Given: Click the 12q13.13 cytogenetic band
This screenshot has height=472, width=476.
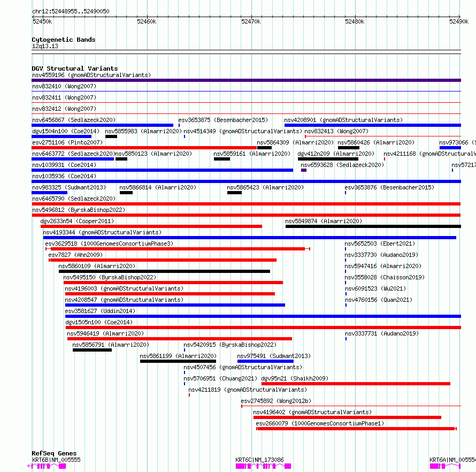Looking at the screenshot, I should coord(45,46).
